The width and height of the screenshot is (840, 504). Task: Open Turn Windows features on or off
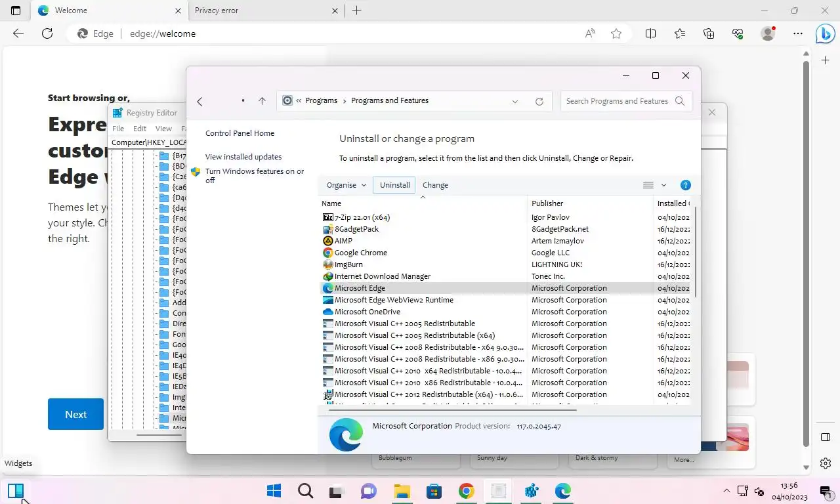click(x=255, y=175)
